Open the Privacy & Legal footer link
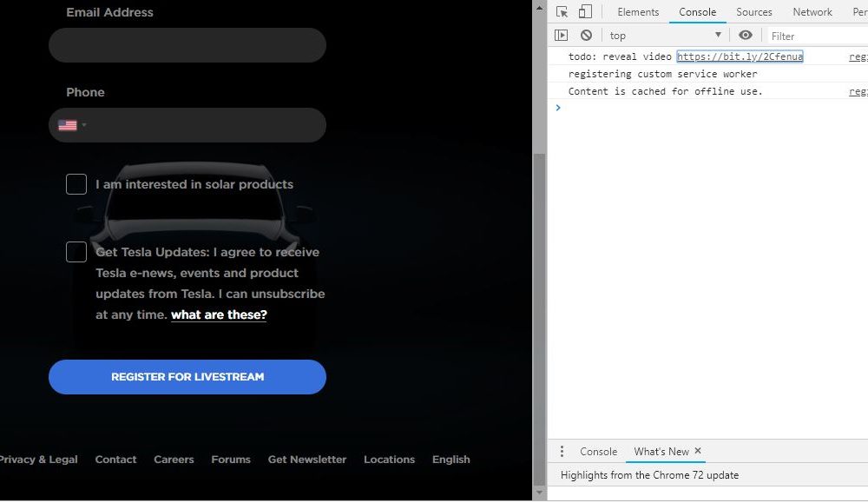 click(x=37, y=460)
